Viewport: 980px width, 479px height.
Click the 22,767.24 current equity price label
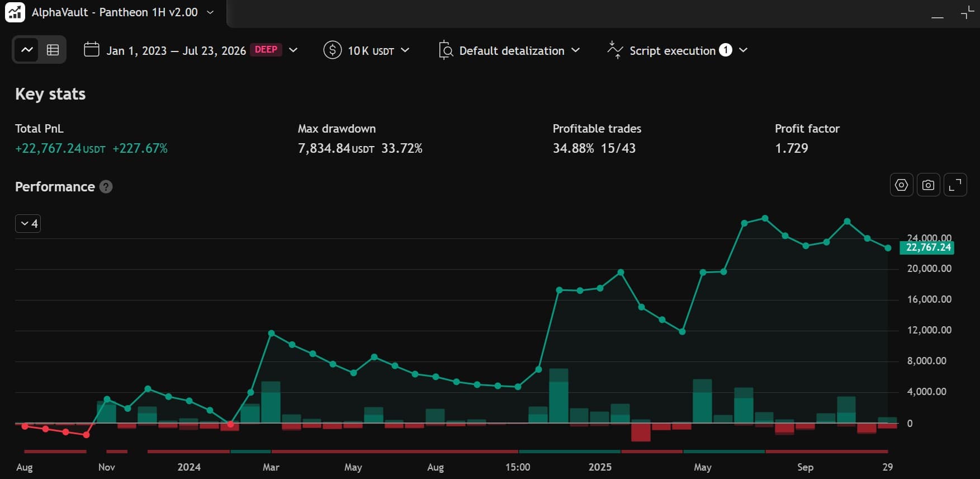pyautogui.click(x=927, y=247)
